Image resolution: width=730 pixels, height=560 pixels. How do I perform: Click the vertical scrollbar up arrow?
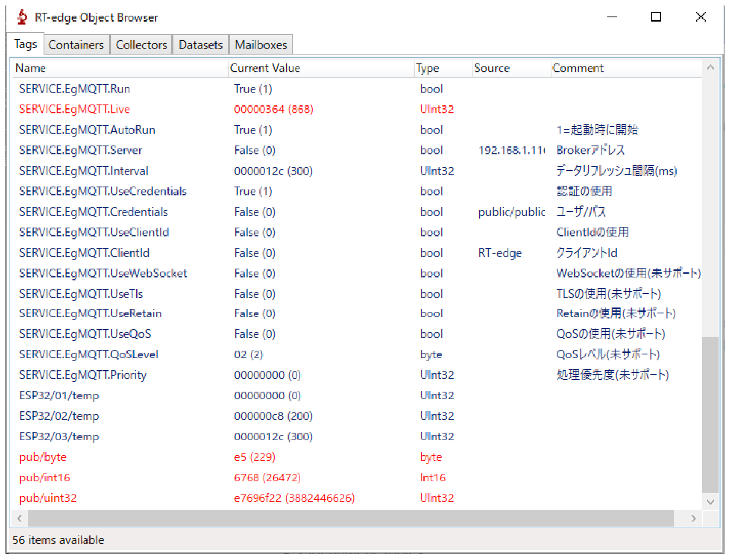tap(711, 68)
